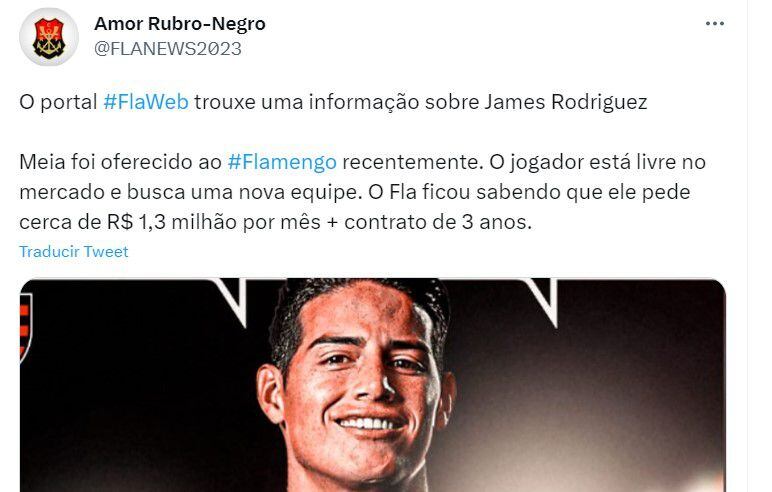Open the three-dot more options menu

714,24
